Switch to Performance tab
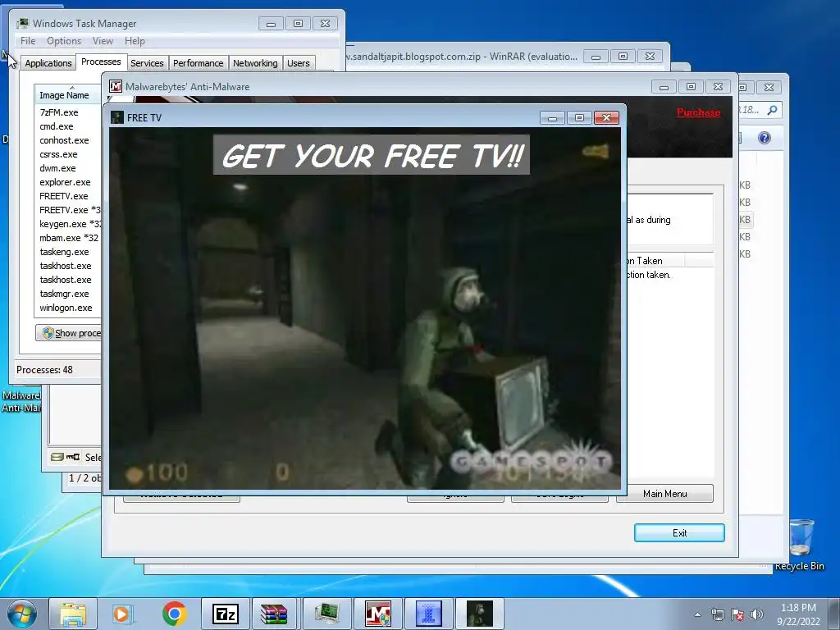 [x=199, y=63]
